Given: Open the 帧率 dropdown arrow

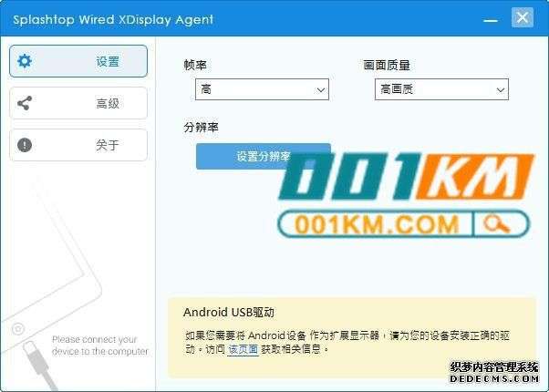Looking at the screenshot, I should 321,90.
